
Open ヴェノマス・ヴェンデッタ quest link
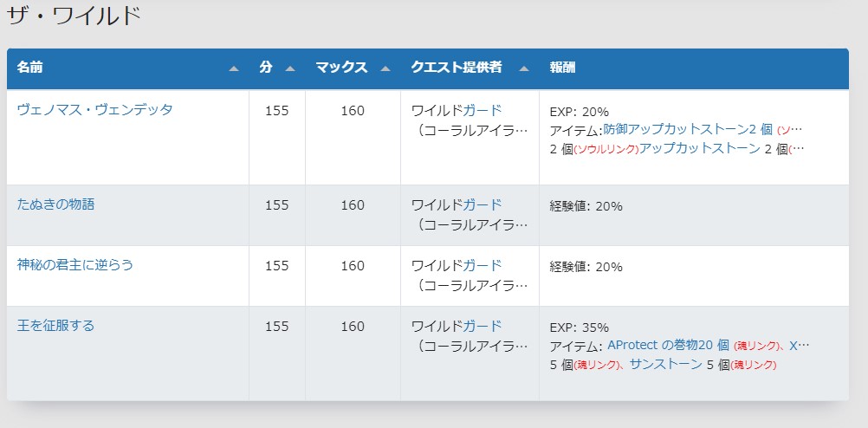coord(94,110)
